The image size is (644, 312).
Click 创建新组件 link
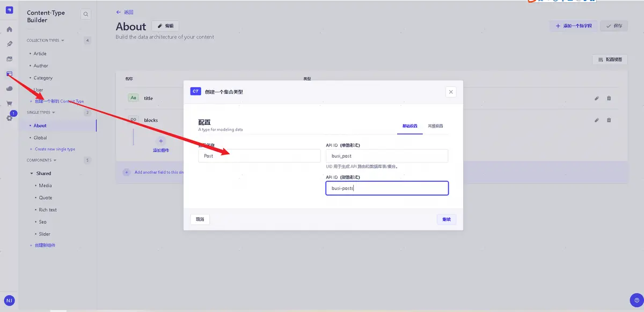click(x=42, y=246)
